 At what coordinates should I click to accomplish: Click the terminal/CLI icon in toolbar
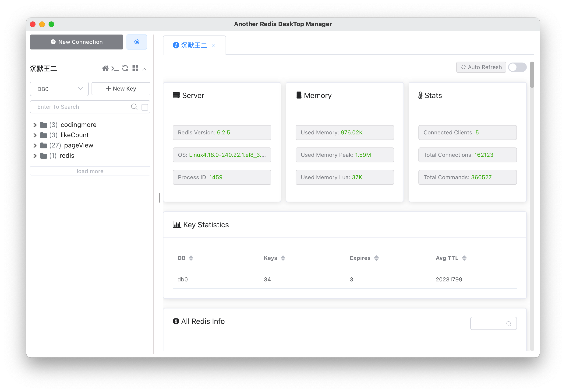(114, 69)
